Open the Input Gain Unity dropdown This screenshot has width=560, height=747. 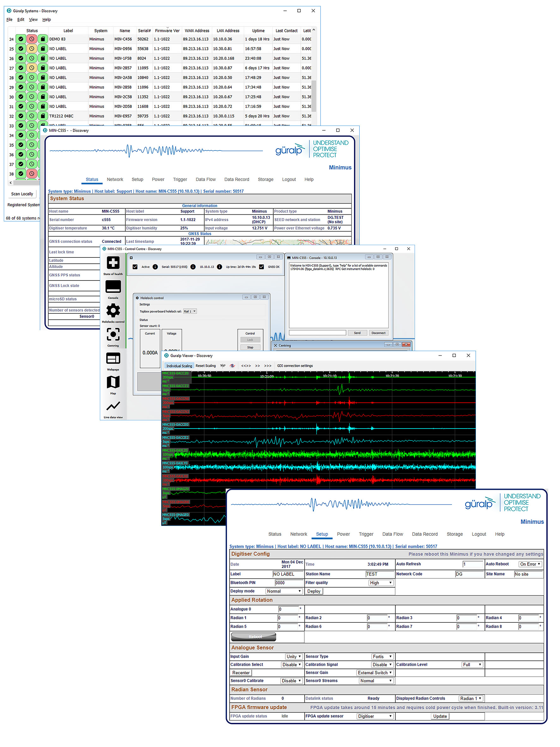click(294, 657)
